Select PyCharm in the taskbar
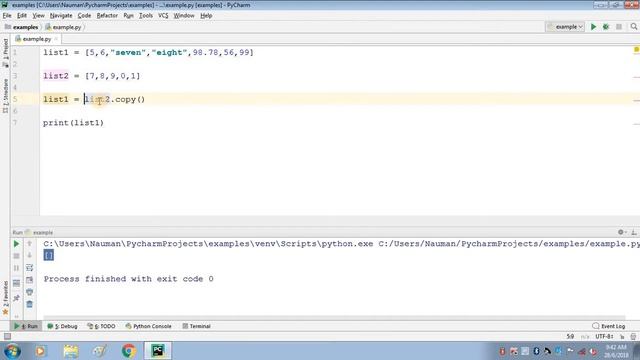The image size is (640, 360). tap(158, 351)
